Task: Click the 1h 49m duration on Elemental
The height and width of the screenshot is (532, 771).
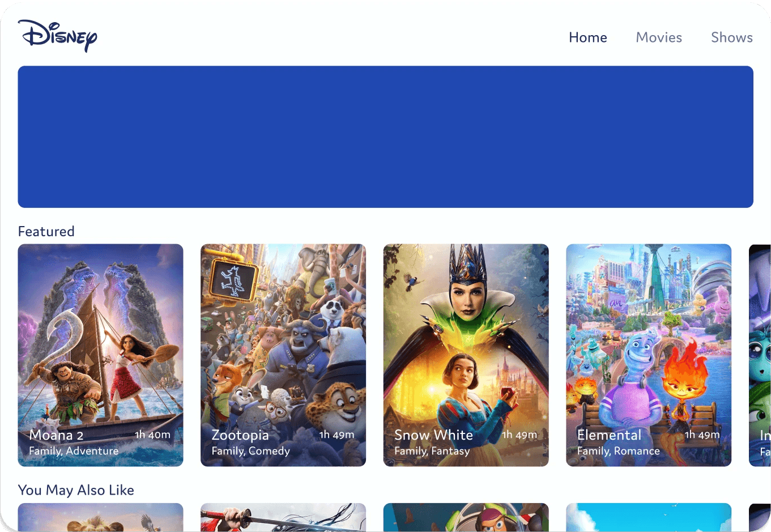Action: tap(702, 435)
